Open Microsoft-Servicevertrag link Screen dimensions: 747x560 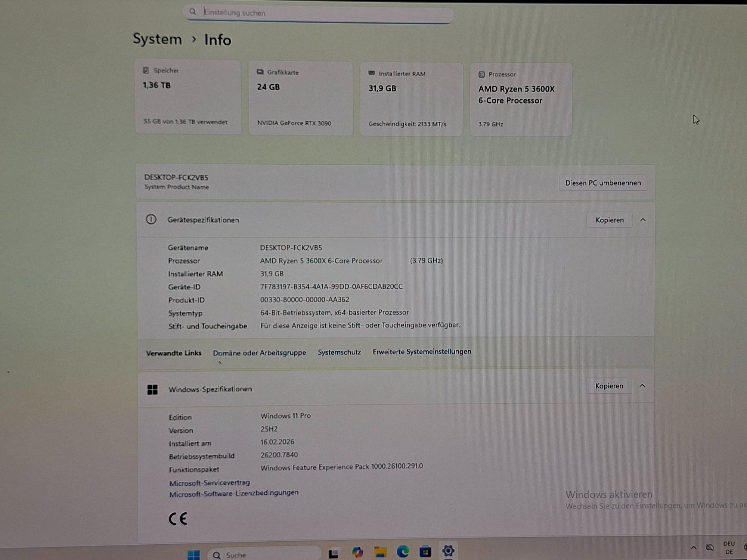point(210,483)
